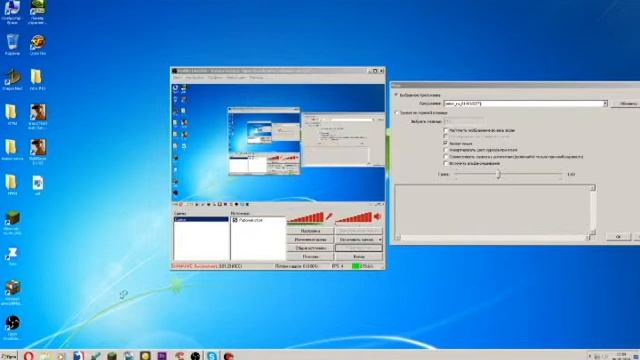The height and width of the screenshot is (360, 640).
Task: Open Skype from the taskbar
Action: pyautogui.click(x=212, y=356)
